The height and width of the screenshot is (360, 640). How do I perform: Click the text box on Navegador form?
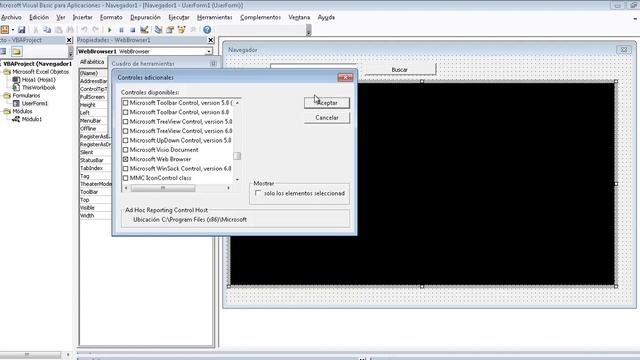[x=313, y=67]
